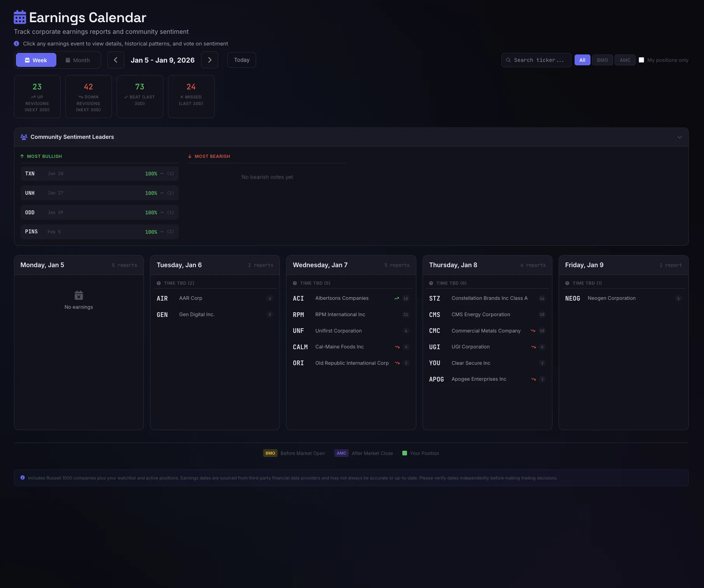Image resolution: width=704 pixels, height=588 pixels.
Task: Click the up-trend arrow on Albertsons Companies
Action: [x=397, y=299]
